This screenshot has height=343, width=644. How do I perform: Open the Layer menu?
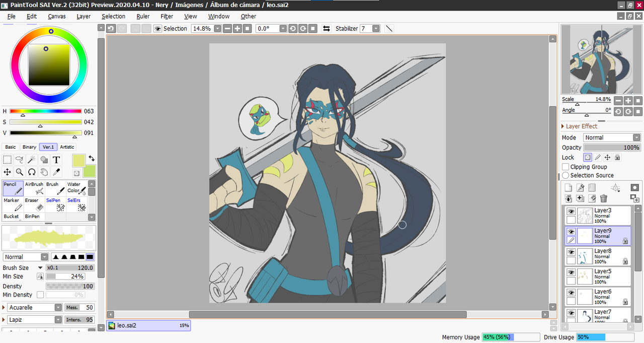pos(84,16)
